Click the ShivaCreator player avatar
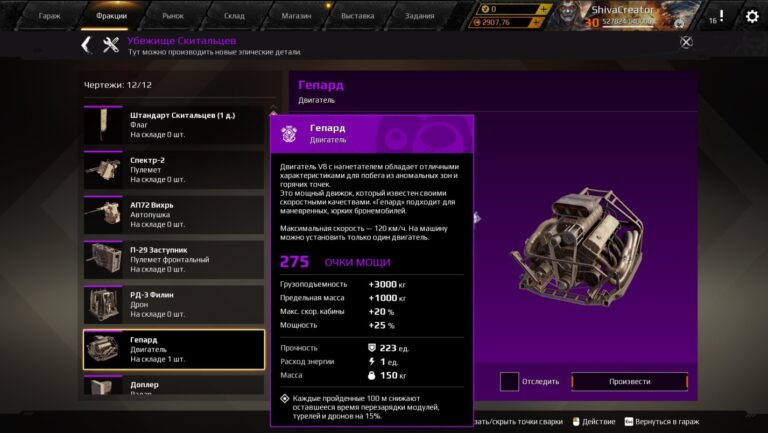This screenshot has height=433, width=768. click(567, 15)
